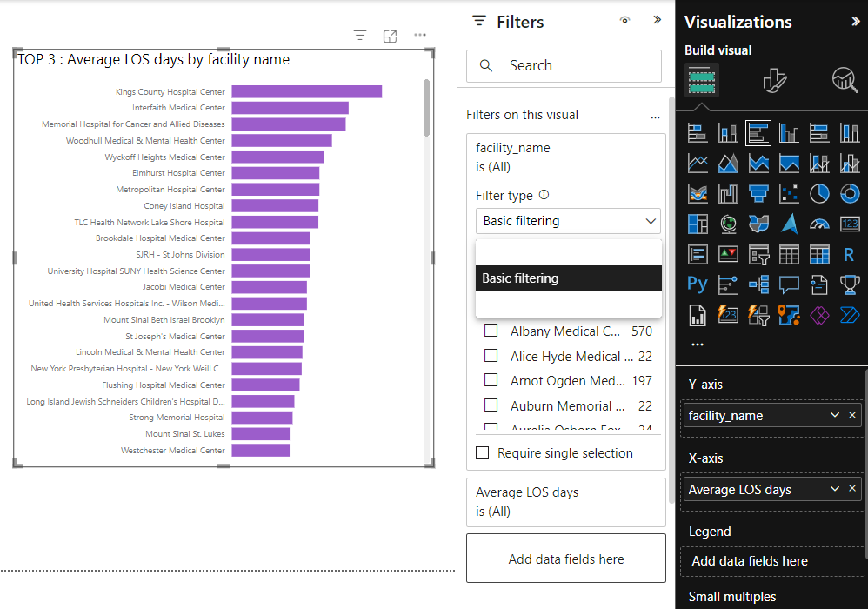Choose the Donut chart visual
868x609 pixels.
[x=850, y=194]
